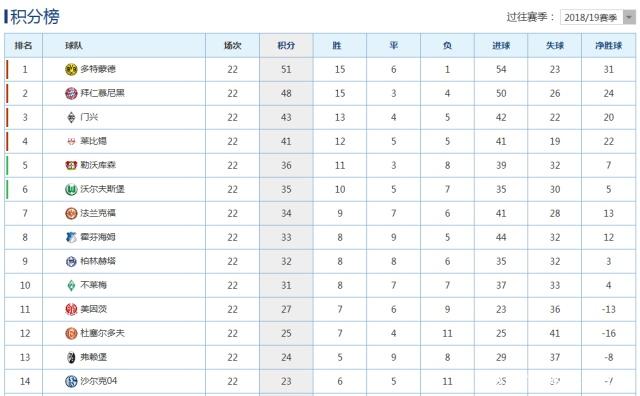
Task: Click the Leverkusen team badge icon
Action: coord(71,165)
